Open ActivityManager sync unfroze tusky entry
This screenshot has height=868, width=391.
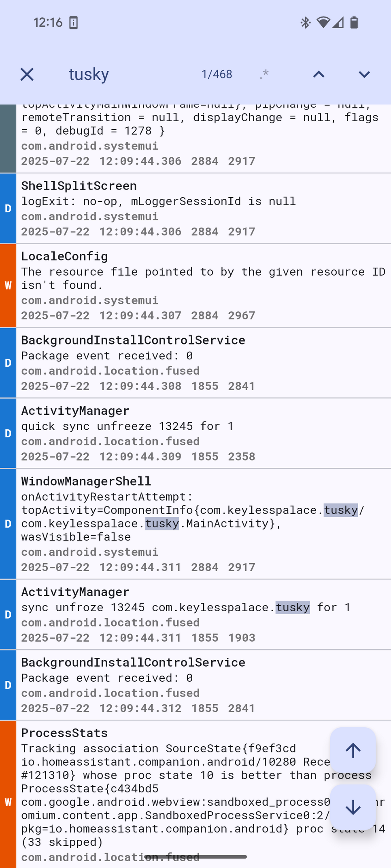pos(202,615)
